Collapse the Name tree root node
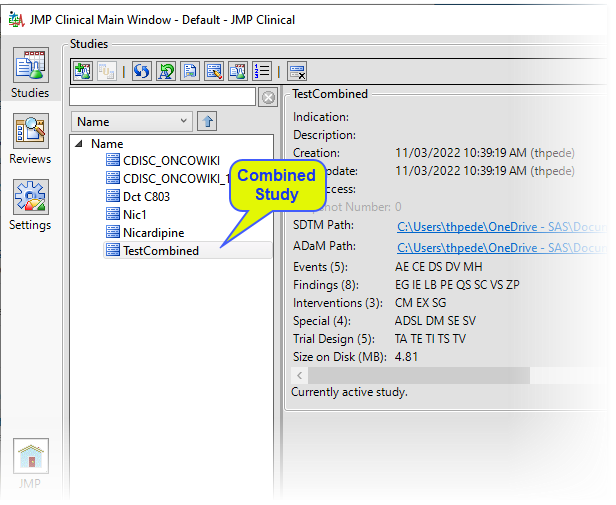Screen dimensions: 616x505 click(79, 144)
